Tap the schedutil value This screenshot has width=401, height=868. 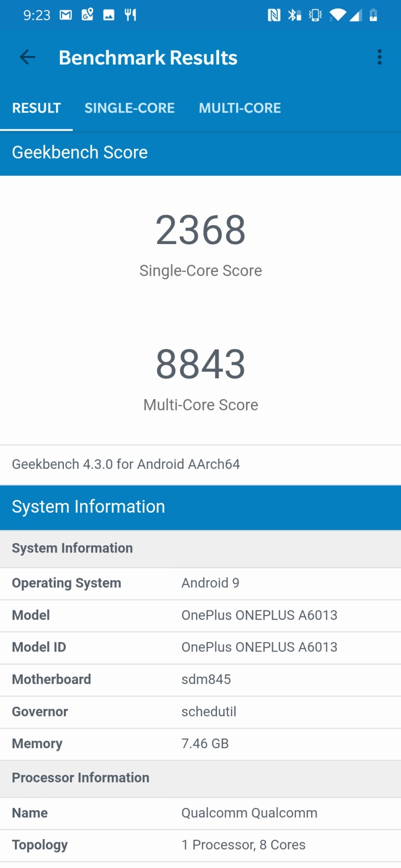click(209, 712)
